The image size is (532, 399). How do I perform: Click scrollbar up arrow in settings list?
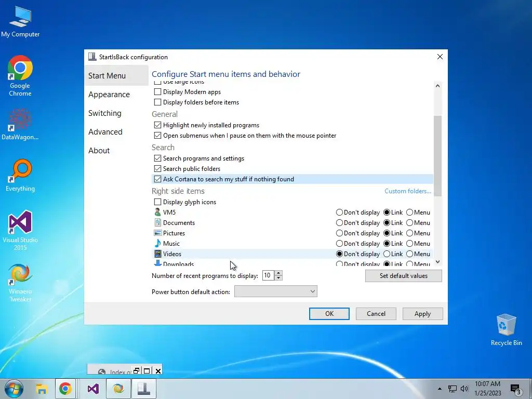pyautogui.click(x=437, y=86)
